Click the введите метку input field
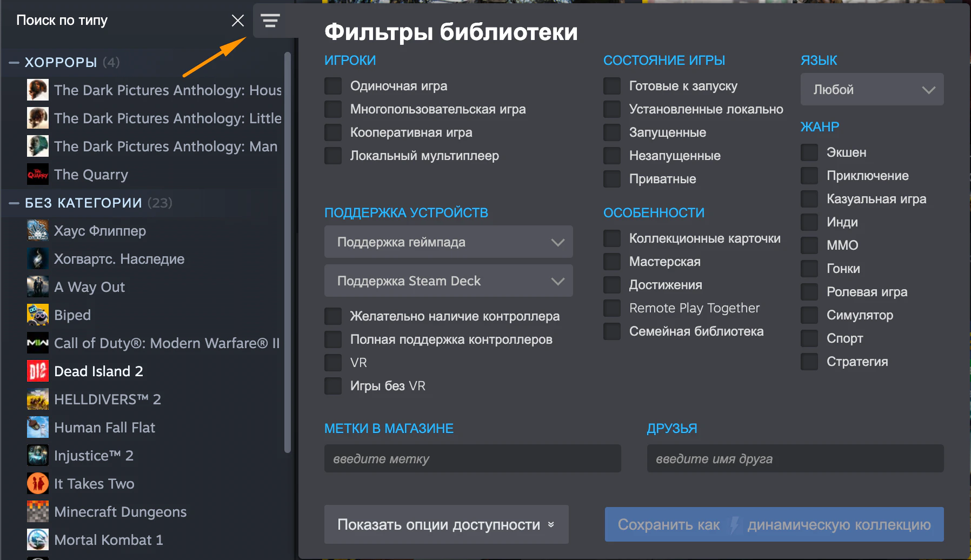Viewport: 971px width, 560px height. click(473, 458)
